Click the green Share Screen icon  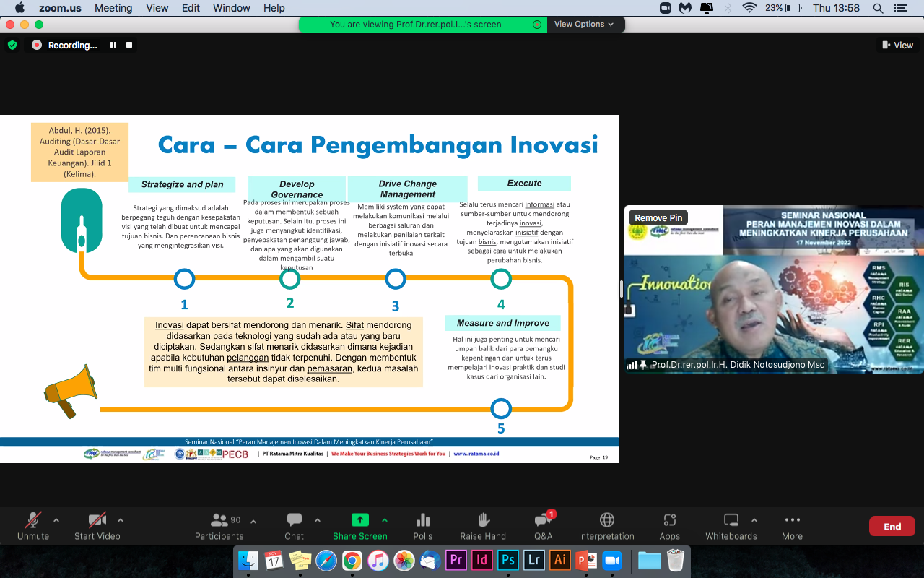[x=359, y=520]
